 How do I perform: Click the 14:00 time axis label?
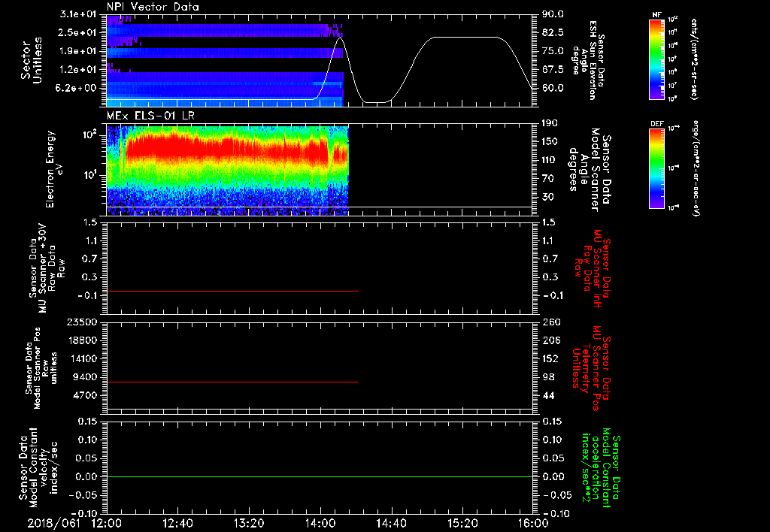tap(320, 523)
